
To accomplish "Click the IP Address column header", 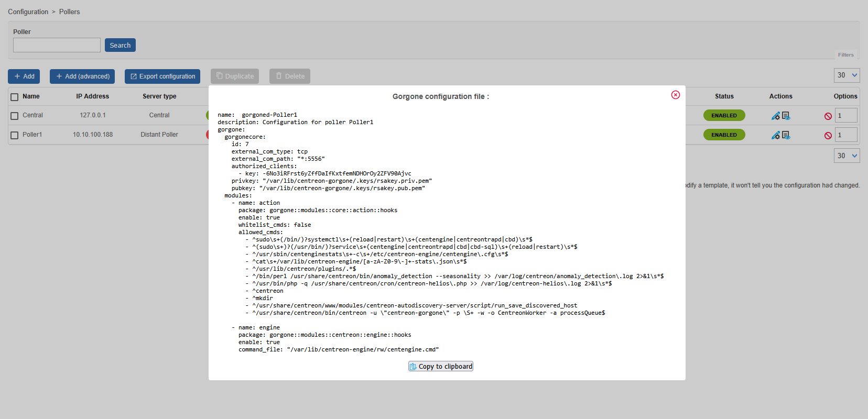I will [x=92, y=96].
